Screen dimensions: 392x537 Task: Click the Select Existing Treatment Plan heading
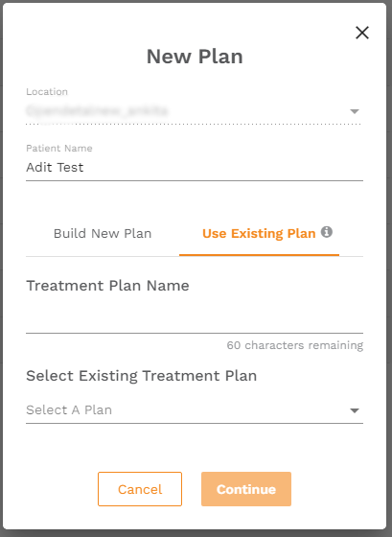pos(142,376)
